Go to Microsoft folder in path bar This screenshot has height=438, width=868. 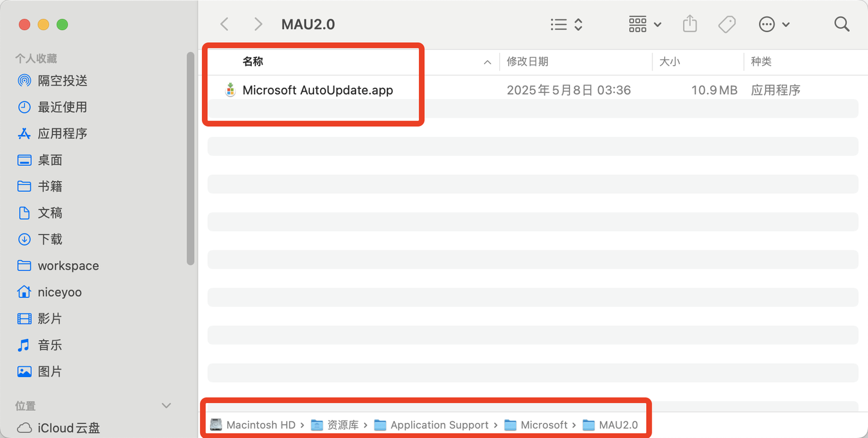(536, 425)
